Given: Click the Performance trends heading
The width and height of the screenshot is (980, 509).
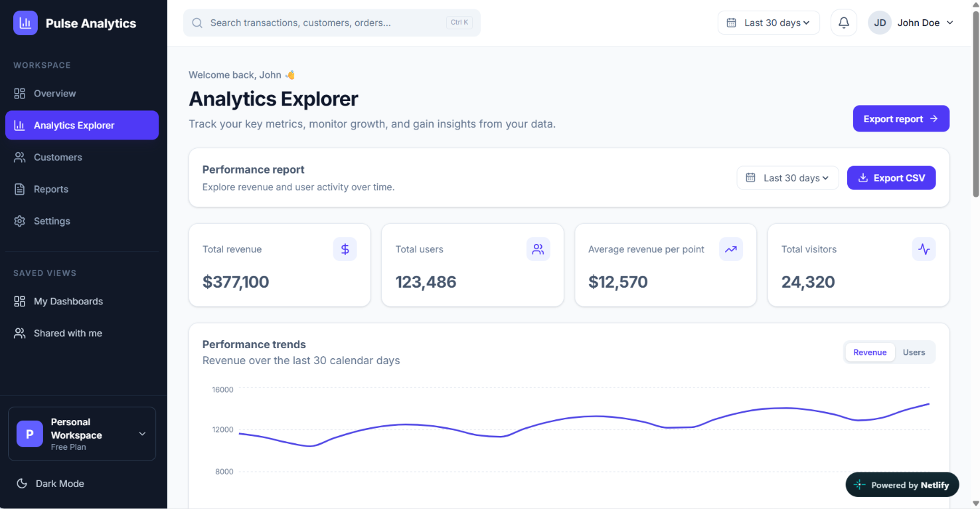Looking at the screenshot, I should (x=254, y=344).
